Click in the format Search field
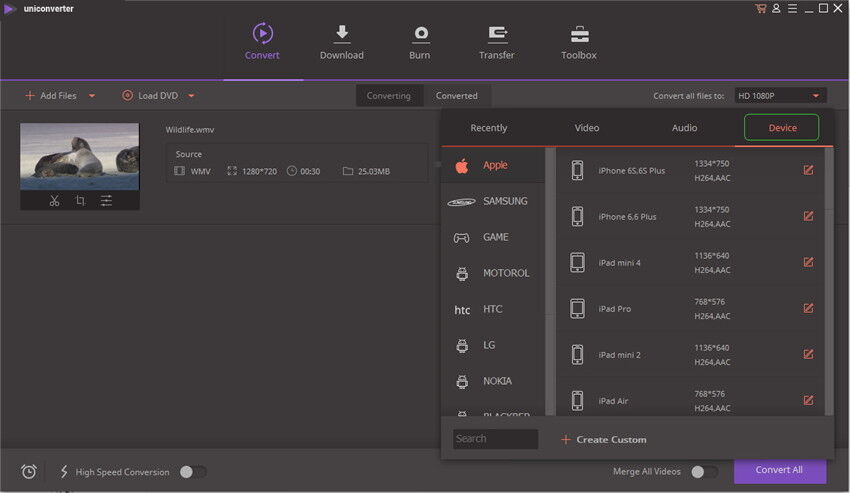 [495, 439]
